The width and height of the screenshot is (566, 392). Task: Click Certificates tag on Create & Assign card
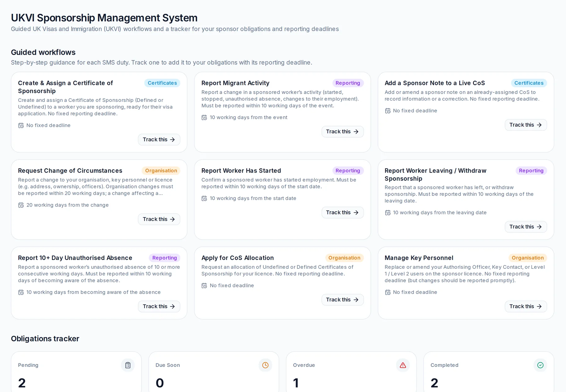[x=162, y=83]
